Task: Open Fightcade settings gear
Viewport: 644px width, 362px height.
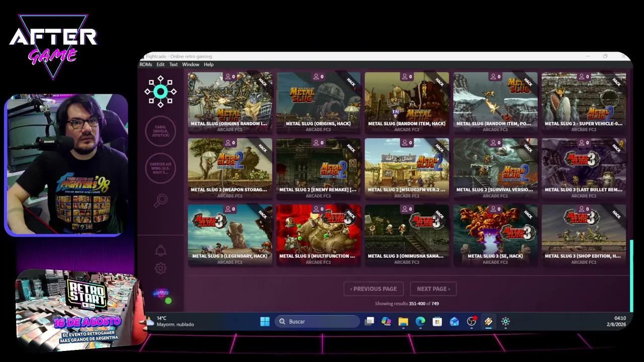Action: [x=160, y=268]
